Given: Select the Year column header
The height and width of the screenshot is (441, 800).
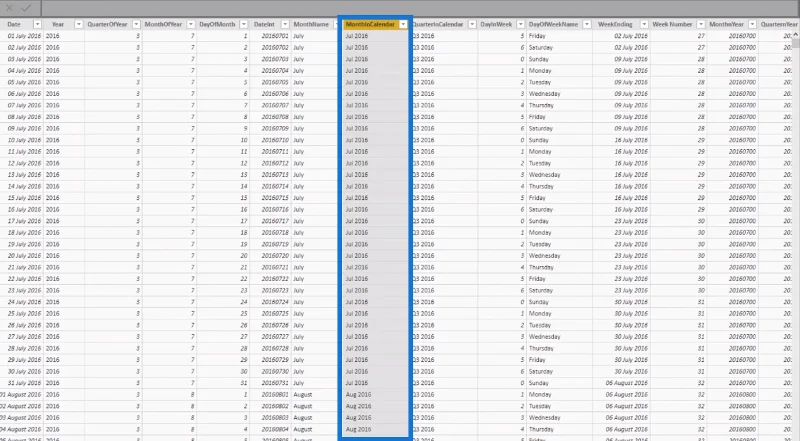Looking at the screenshot, I should pyautogui.click(x=58, y=24).
